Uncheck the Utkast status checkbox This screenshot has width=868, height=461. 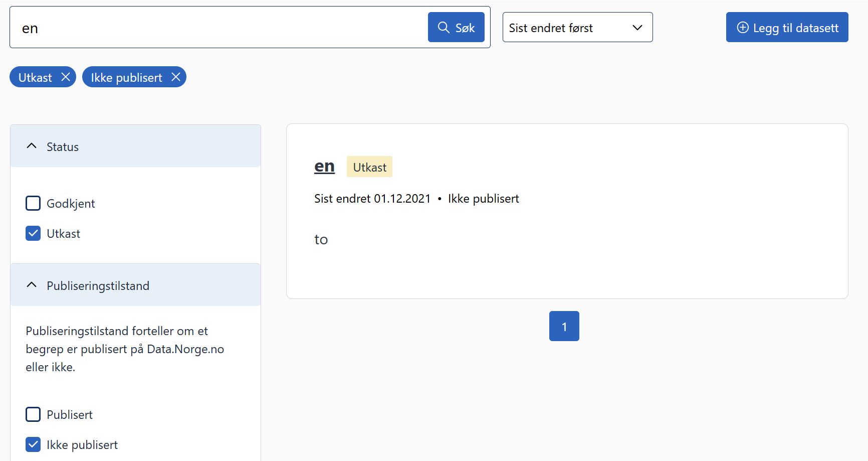(33, 233)
